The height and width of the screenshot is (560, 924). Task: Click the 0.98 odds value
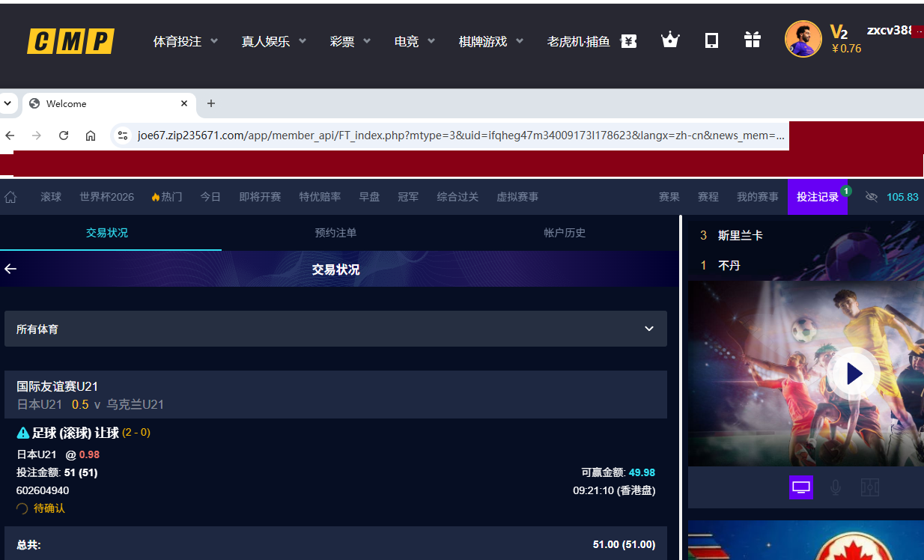[89, 454]
